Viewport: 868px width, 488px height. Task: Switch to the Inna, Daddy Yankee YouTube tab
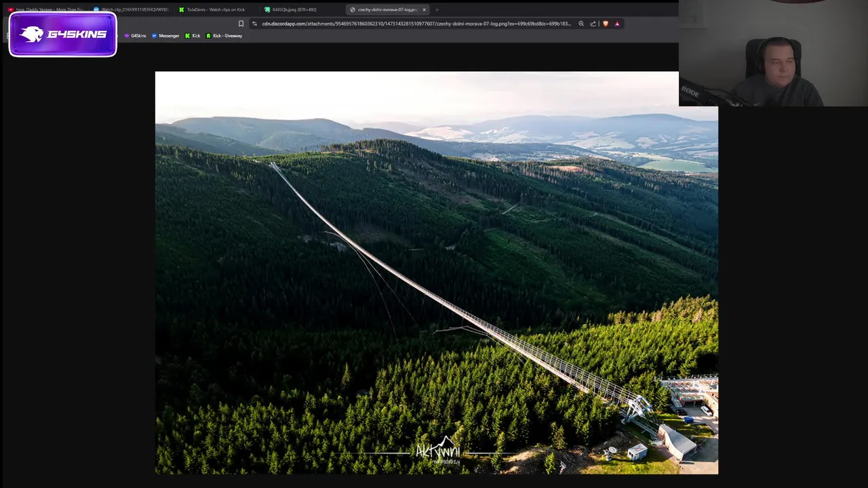click(45, 9)
